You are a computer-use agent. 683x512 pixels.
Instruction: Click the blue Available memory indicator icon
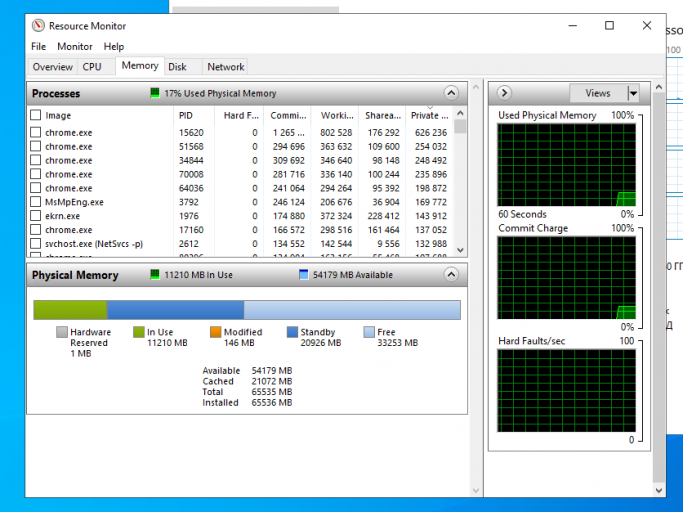click(304, 275)
